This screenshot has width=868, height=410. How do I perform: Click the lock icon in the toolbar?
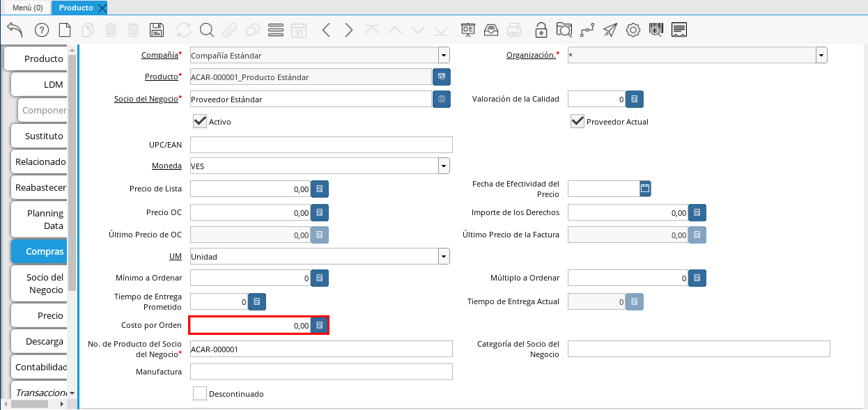pyautogui.click(x=541, y=30)
